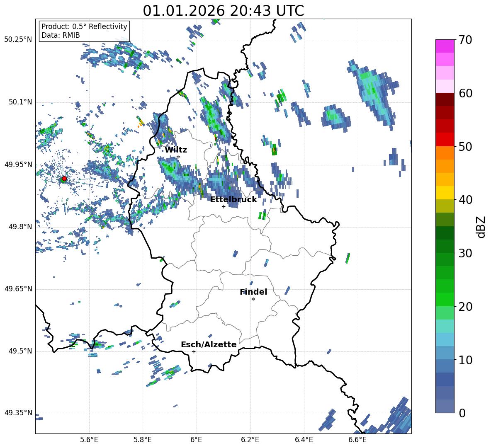Click the red radar site marker

tap(64, 178)
